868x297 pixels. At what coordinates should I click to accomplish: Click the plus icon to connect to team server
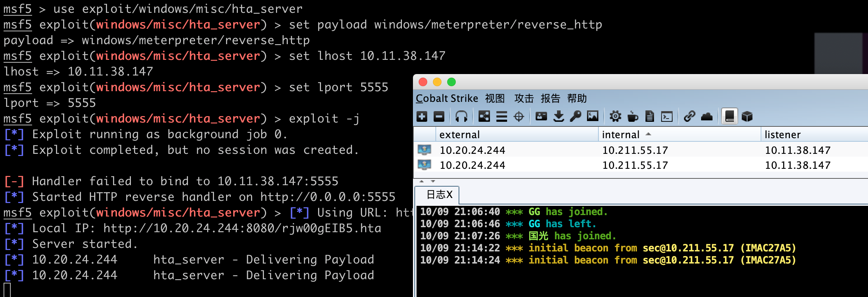point(422,116)
